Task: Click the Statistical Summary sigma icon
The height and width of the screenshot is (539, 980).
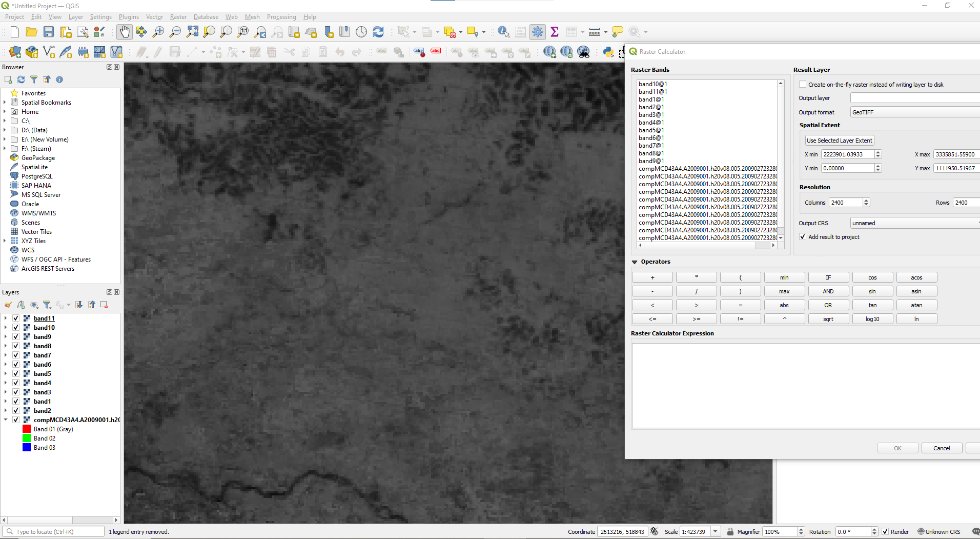Action: tap(555, 32)
